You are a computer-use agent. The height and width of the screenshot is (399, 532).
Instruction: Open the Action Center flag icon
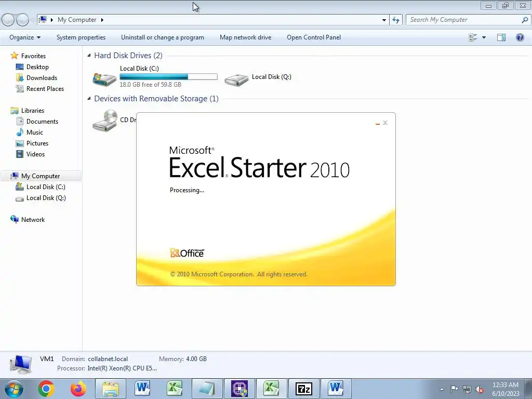tap(454, 389)
